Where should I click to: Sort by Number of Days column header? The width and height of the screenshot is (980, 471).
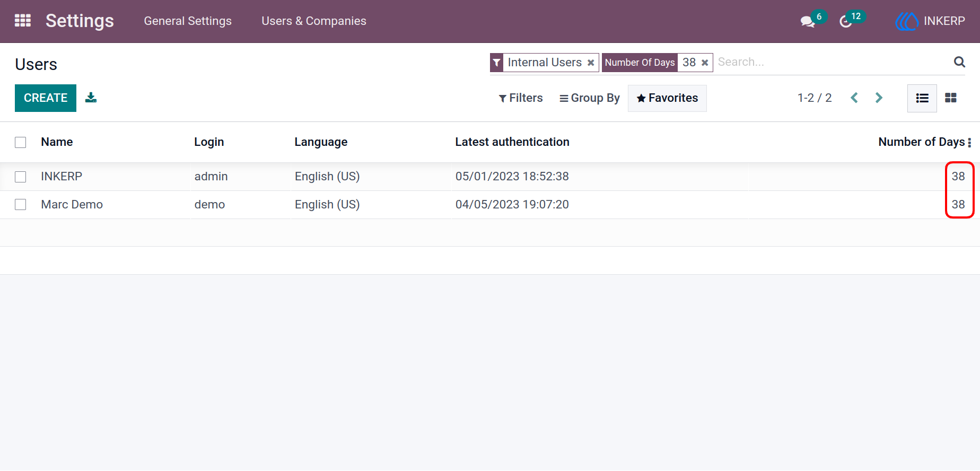[922, 142]
